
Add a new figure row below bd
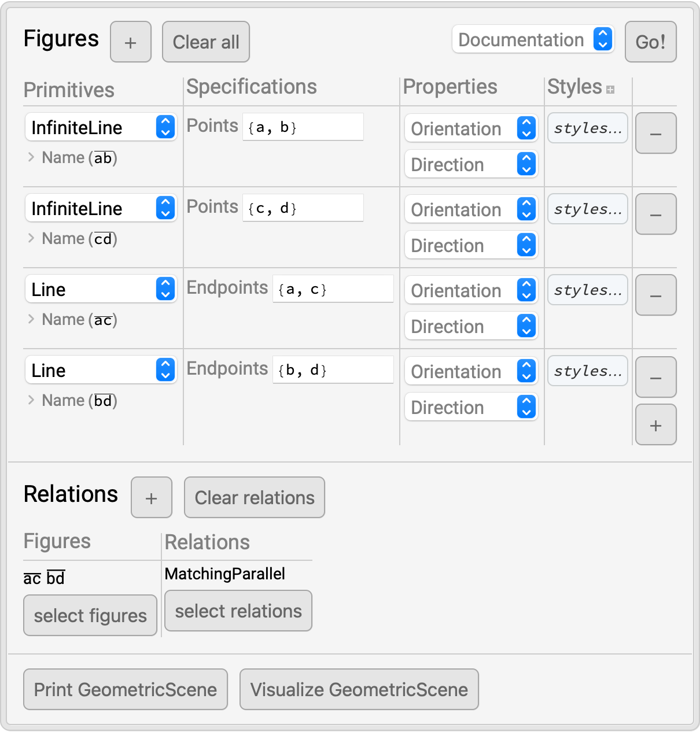pyautogui.click(x=655, y=425)
